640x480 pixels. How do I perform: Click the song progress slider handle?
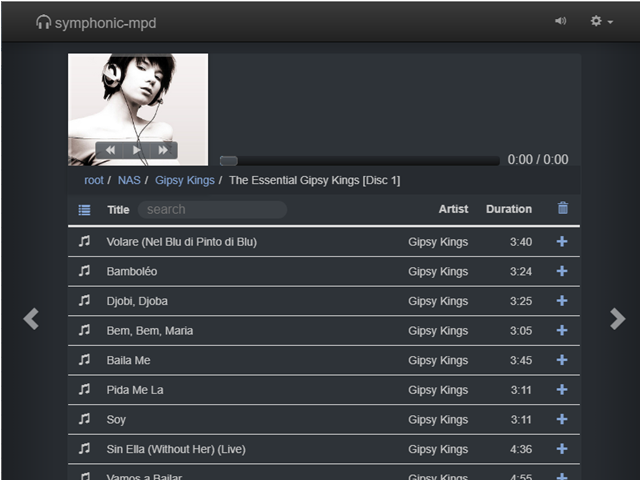coord(229,161)
